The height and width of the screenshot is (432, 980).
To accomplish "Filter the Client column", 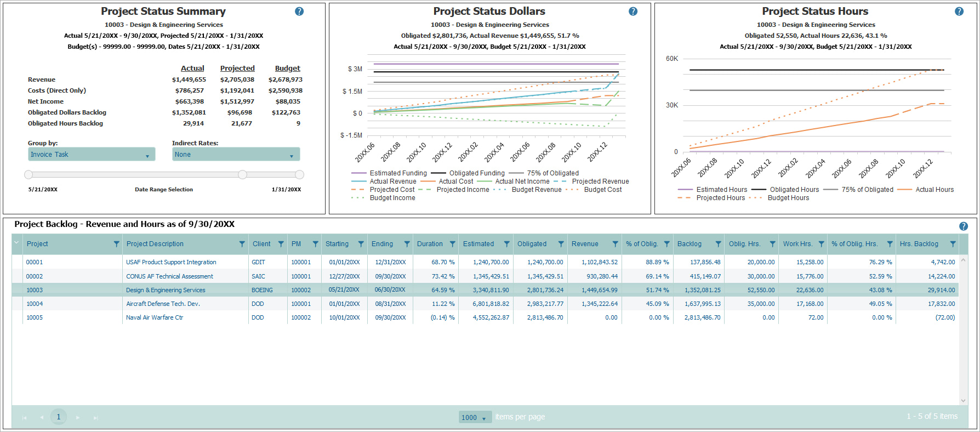I will coord(281,244).
